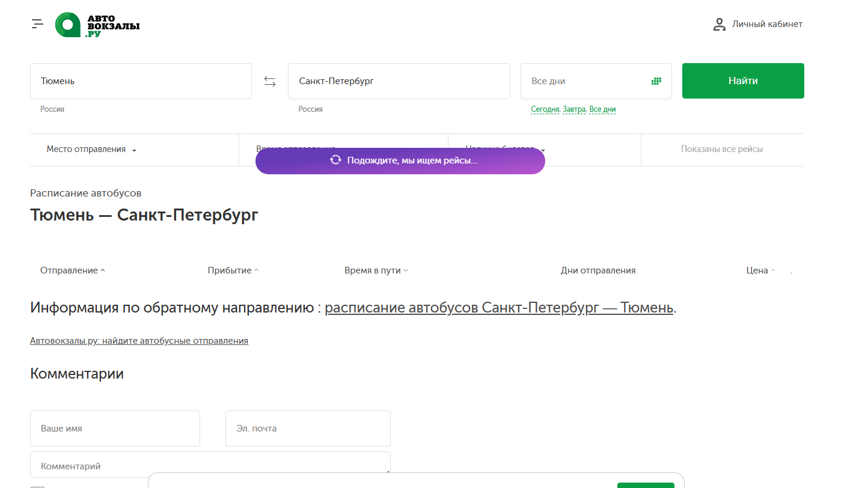Click the Дни отправления column header
The height and width of the screenshot is (488, 868).
(x=598, y=270)
